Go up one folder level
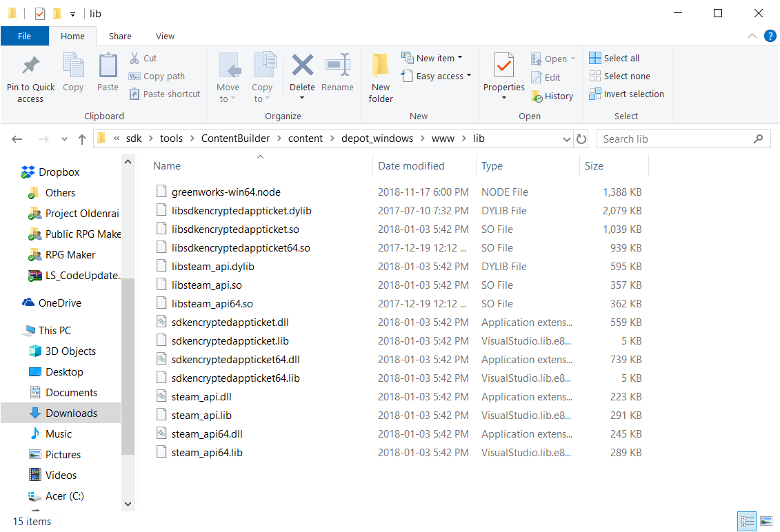 pos(82,139)
